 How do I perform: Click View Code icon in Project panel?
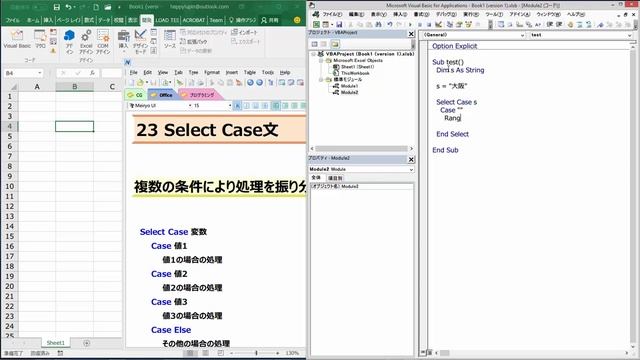click(314, 44)
